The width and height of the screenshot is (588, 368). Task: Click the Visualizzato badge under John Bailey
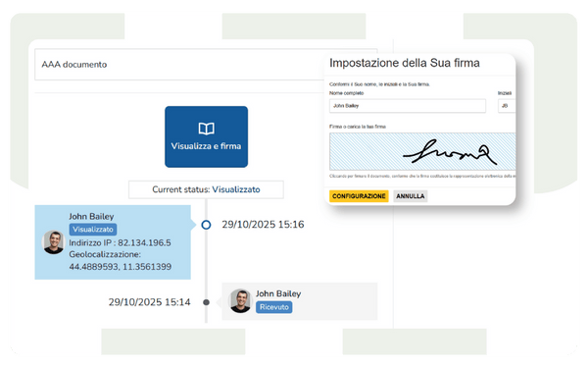pyautogui.click(x=93, y=229)
